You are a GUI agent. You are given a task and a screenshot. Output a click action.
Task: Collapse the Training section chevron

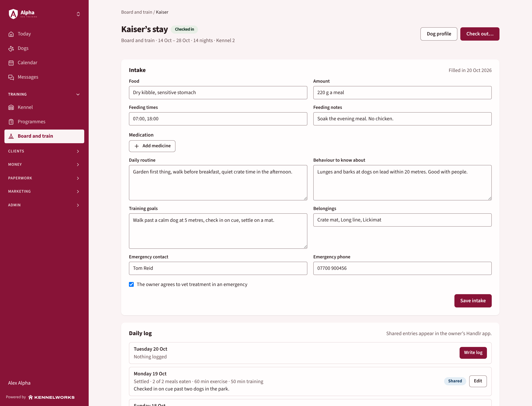[78, 94]
